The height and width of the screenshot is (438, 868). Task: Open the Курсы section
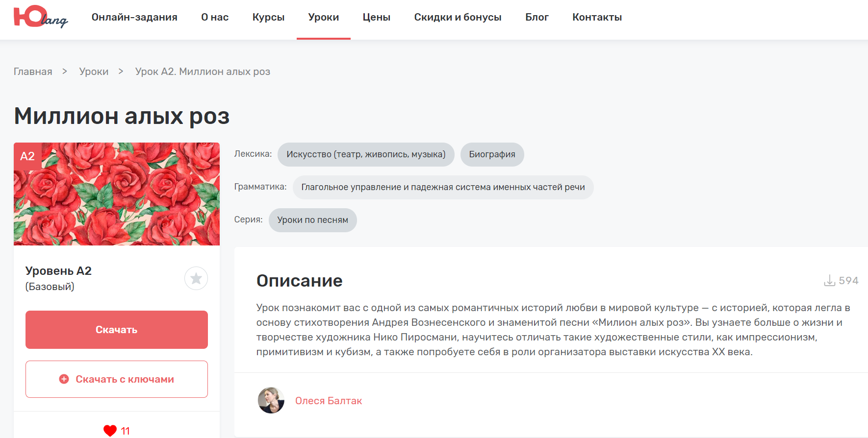point(268,17)
